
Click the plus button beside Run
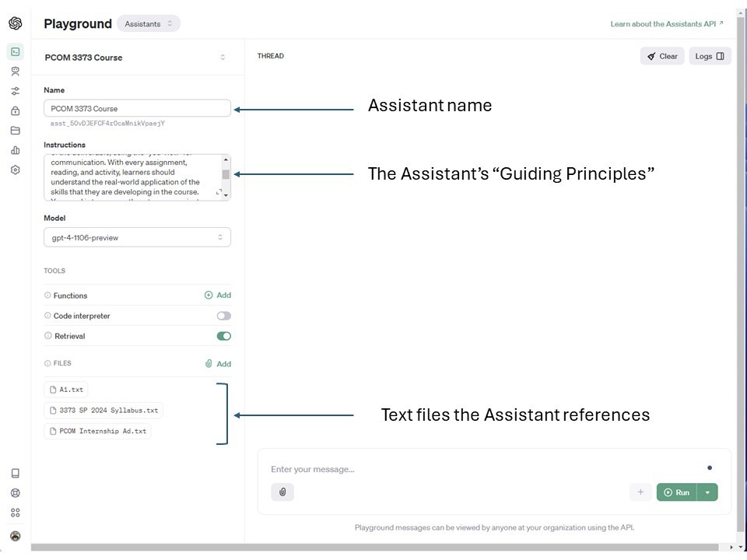tap(640, 492)
